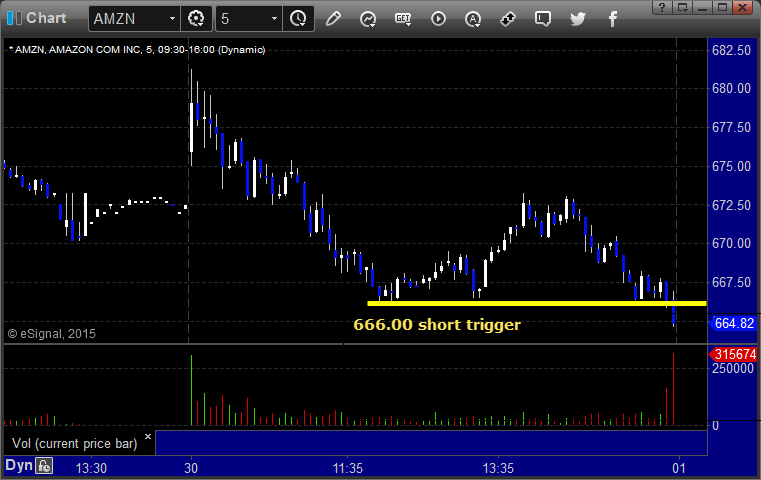Click the help question mark button
Image resolution: width=761 pixels, height=480 pixels.
point(662,7)
